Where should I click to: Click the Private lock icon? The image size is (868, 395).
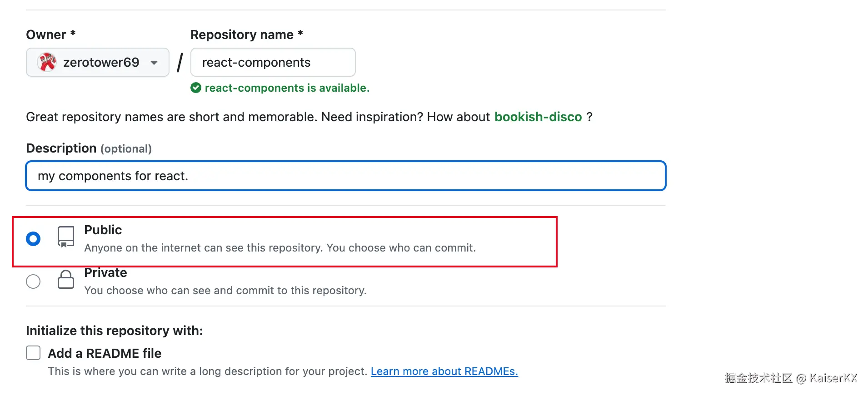pyautogui.click(x=66, y=280)
